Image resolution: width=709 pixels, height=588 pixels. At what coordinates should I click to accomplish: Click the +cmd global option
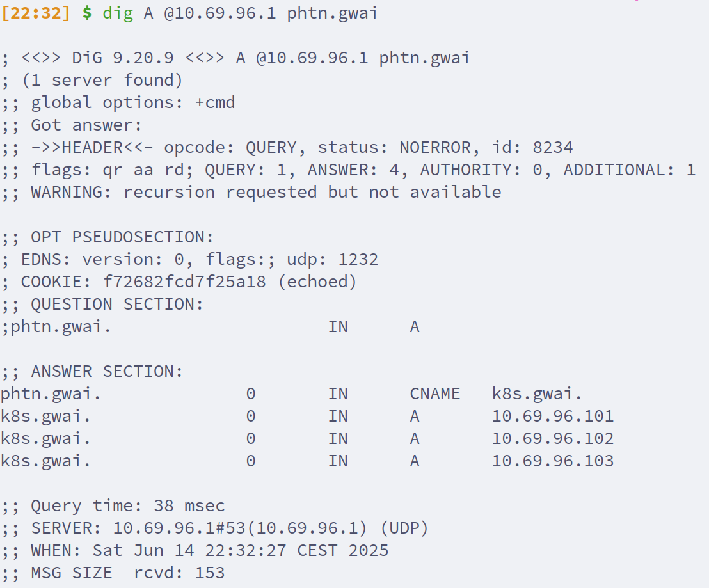click(x=216, y=102)
